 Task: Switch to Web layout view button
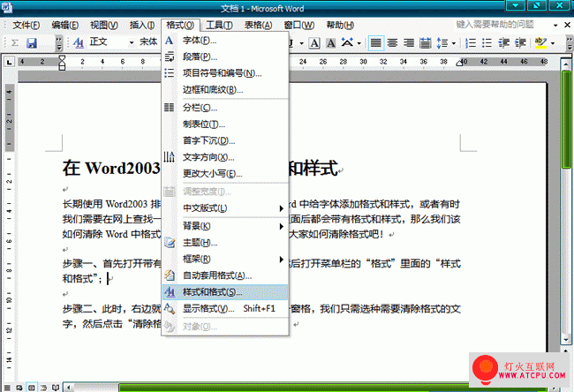click(x=19, y=388)
